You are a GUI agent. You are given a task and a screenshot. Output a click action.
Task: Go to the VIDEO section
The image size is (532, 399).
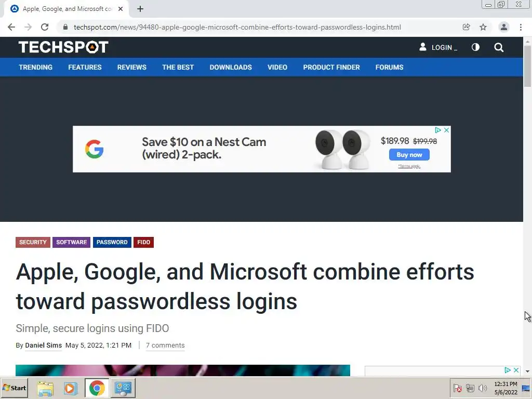click(x=277, y=67)
